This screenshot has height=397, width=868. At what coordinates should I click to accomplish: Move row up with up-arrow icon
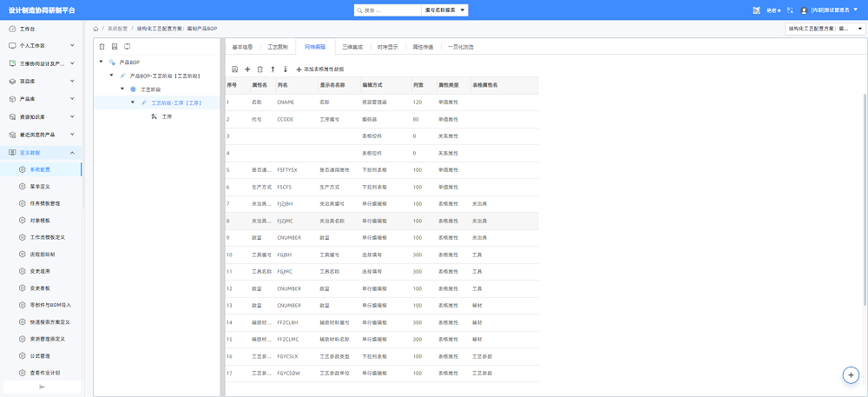tap(273, 69)
